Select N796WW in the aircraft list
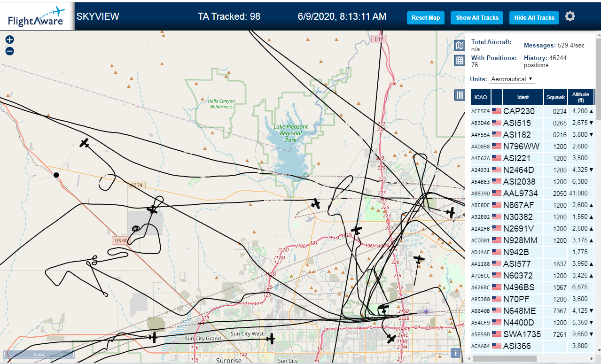The height and width of the screenshot is (364, 601). pyautogui.click(x=522, y=147)
